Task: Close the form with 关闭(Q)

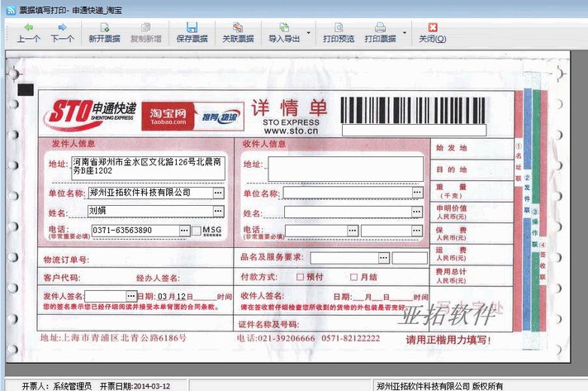Action: click(433, 33)
